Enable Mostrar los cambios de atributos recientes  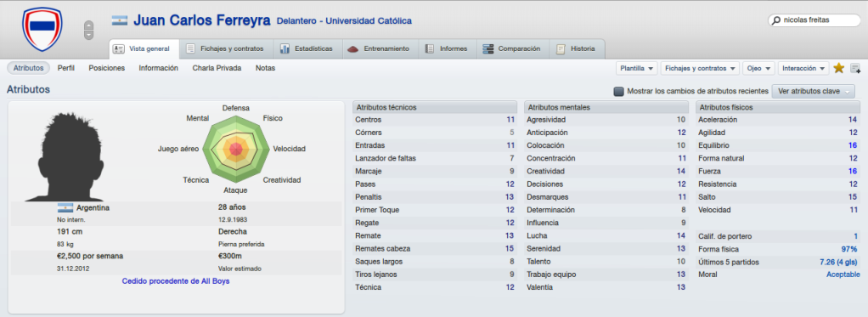point(619,91)
